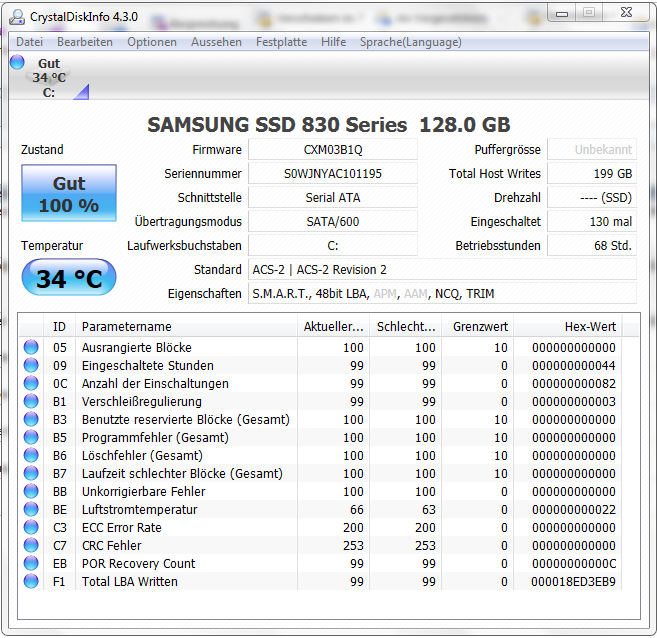This screenshot has width=657, height=638.
Task: Click the Eigenschaften field with S.M.A.R.T.
Action: pos(442,293)
